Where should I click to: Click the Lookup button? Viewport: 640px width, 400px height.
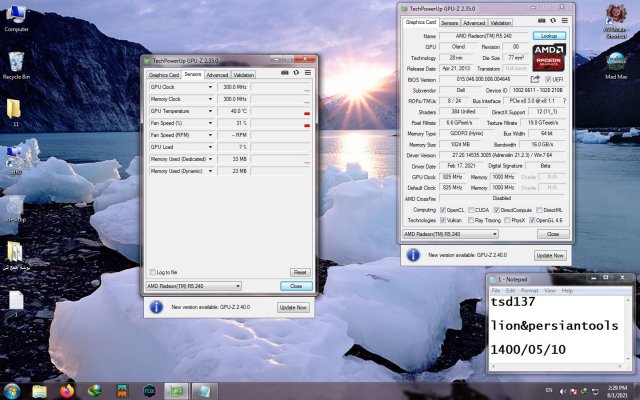click(548, 35)
